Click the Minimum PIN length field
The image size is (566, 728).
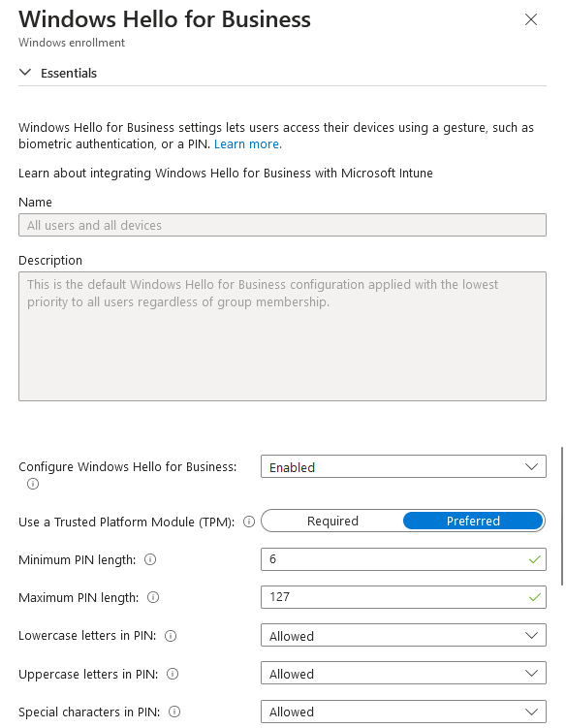pyautogui.click(x=403, y=559)
